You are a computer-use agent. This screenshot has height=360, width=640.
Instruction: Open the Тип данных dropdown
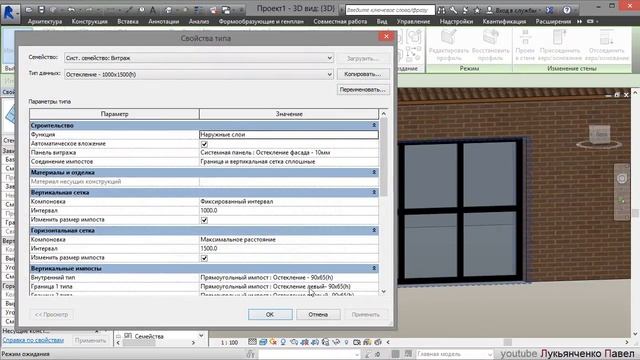[329, 74]
